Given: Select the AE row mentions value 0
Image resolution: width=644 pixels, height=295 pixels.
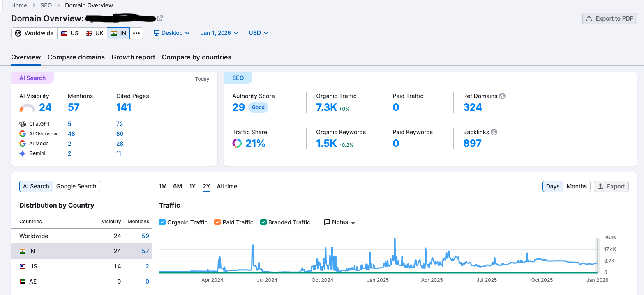Looking at the screenshot, I should click(147, 281).
